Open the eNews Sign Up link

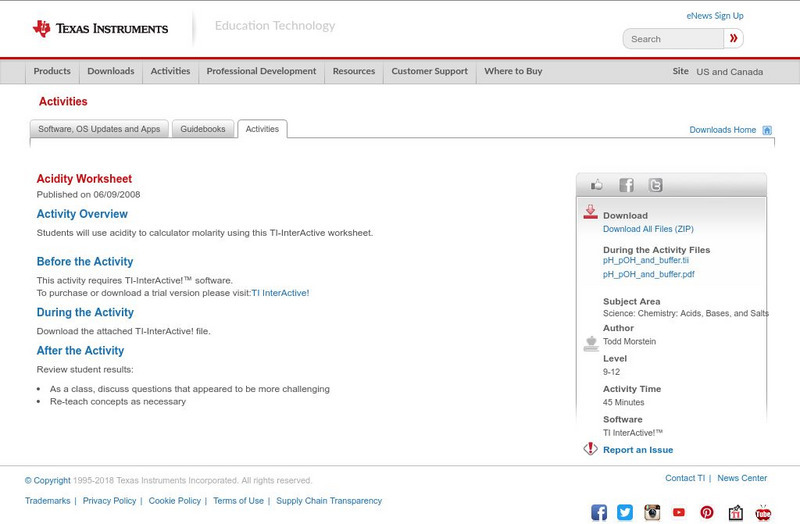[715, 16]
